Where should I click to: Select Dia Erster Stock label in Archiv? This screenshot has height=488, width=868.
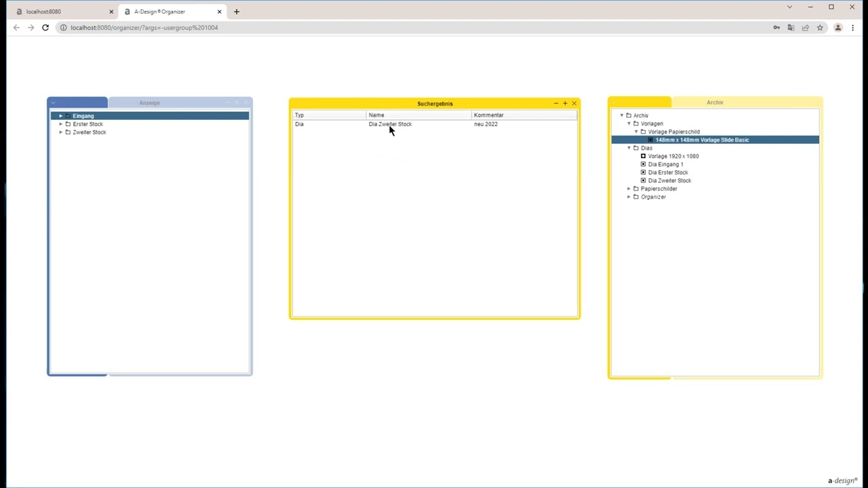point(668,172)
